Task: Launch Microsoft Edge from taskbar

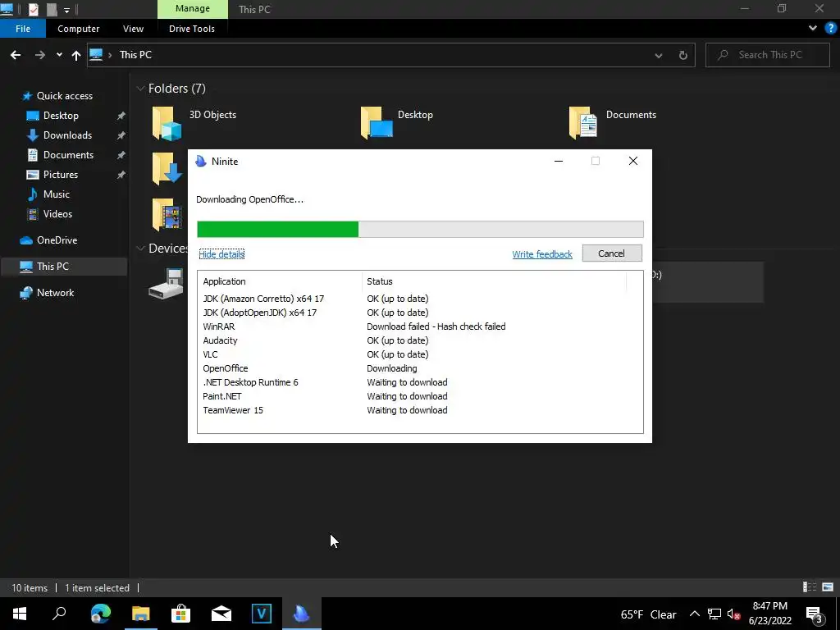Action: point(100,614)
